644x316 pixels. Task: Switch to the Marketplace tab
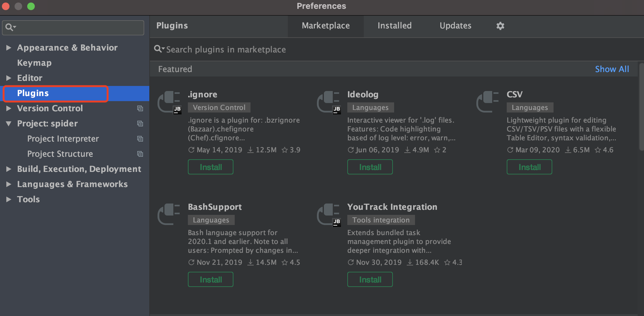(x=326, y=26)
